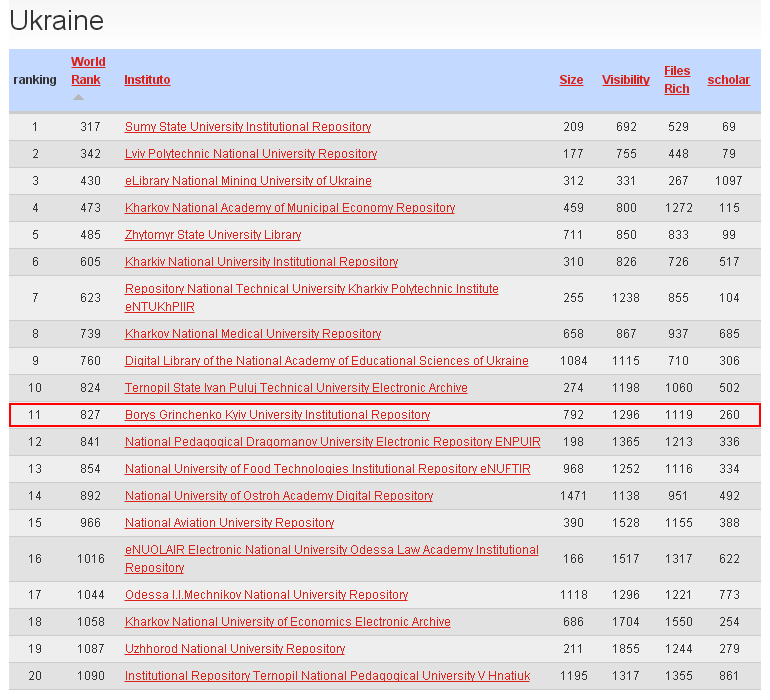Open Kharkov National University of Economics Electronic Archive
Screen dimensions: 770x700
pos(288,622)
